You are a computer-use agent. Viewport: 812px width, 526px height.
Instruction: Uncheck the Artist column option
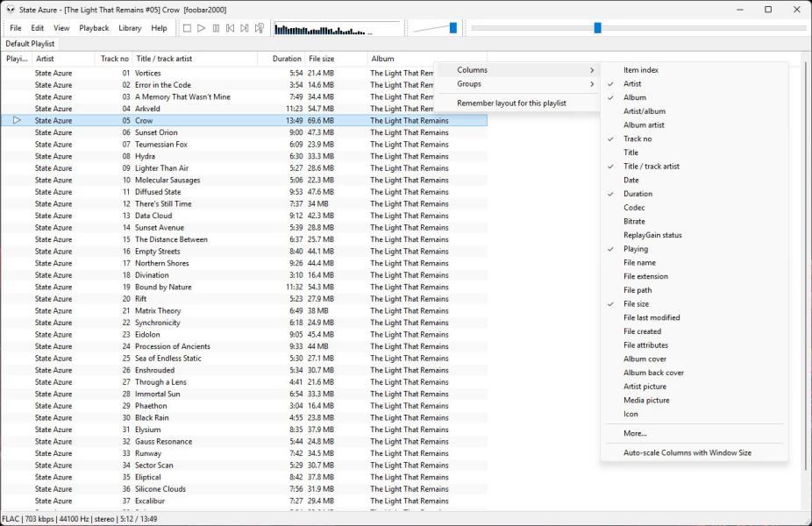coord(632,84)
